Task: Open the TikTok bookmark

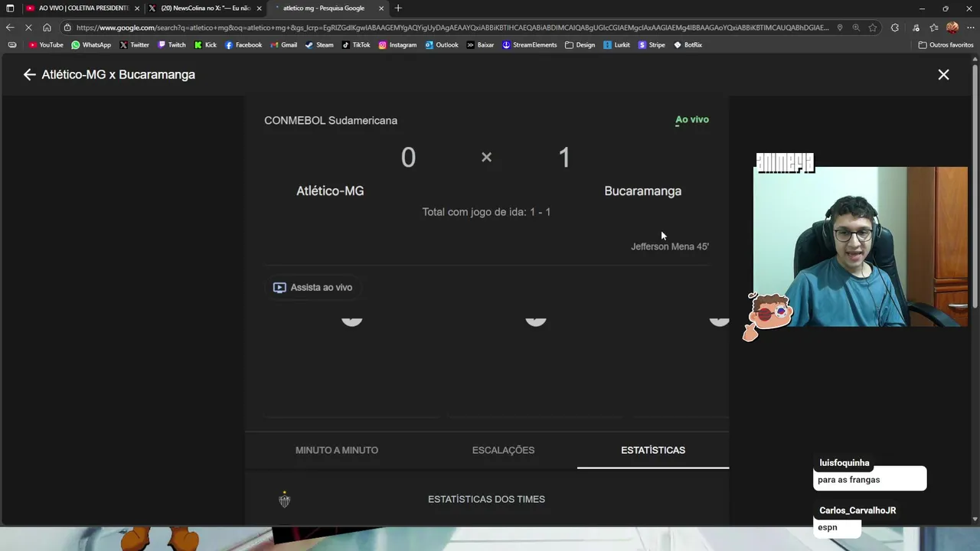Action: coord(356,45)
